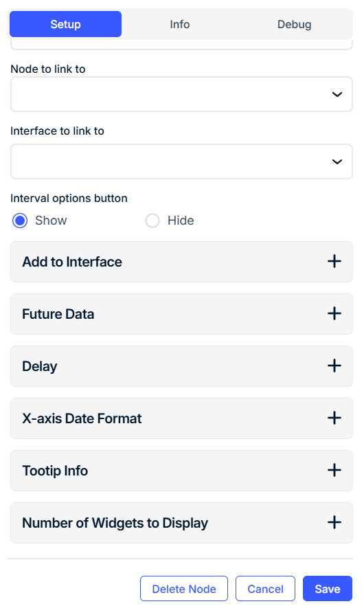Click the Cancel button
The height and width of the screenshot is (606, 364).
(266, 589)
